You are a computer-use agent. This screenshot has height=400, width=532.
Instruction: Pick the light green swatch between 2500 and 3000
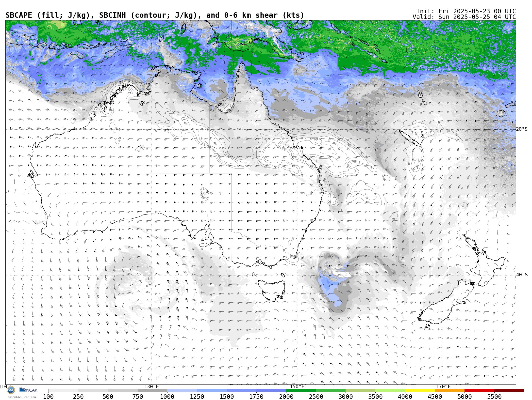coord(331,391)
